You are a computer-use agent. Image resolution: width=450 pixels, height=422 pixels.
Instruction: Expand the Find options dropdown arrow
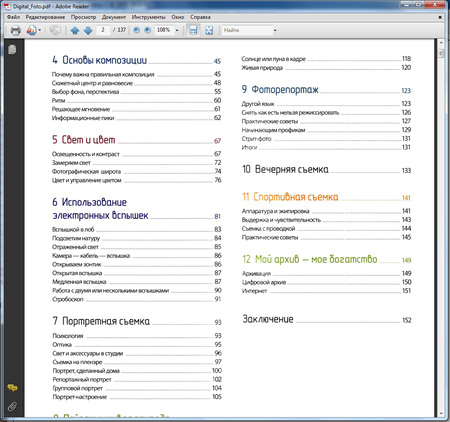click(275, 30)
